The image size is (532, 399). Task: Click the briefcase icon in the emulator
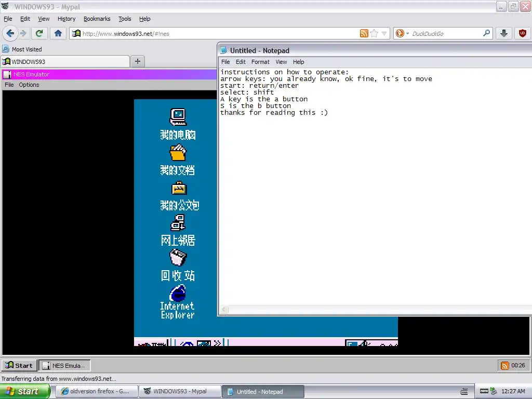pos(179,188)
